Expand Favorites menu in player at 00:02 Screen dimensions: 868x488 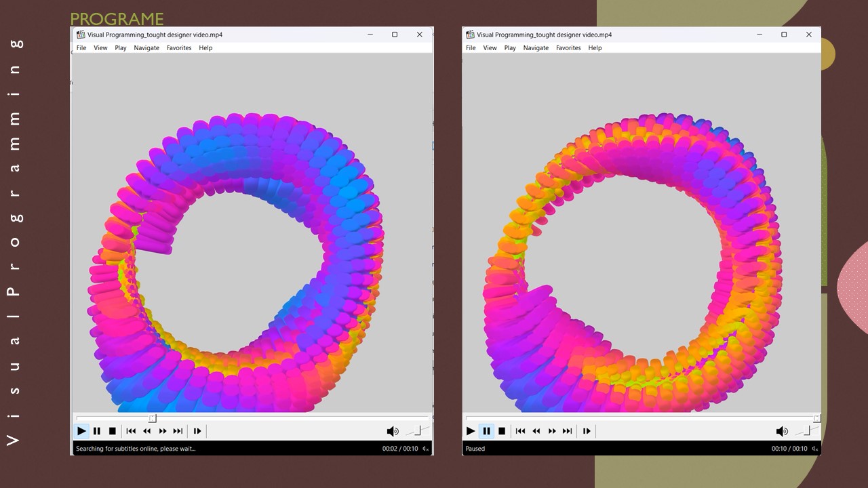coord(179,48)
